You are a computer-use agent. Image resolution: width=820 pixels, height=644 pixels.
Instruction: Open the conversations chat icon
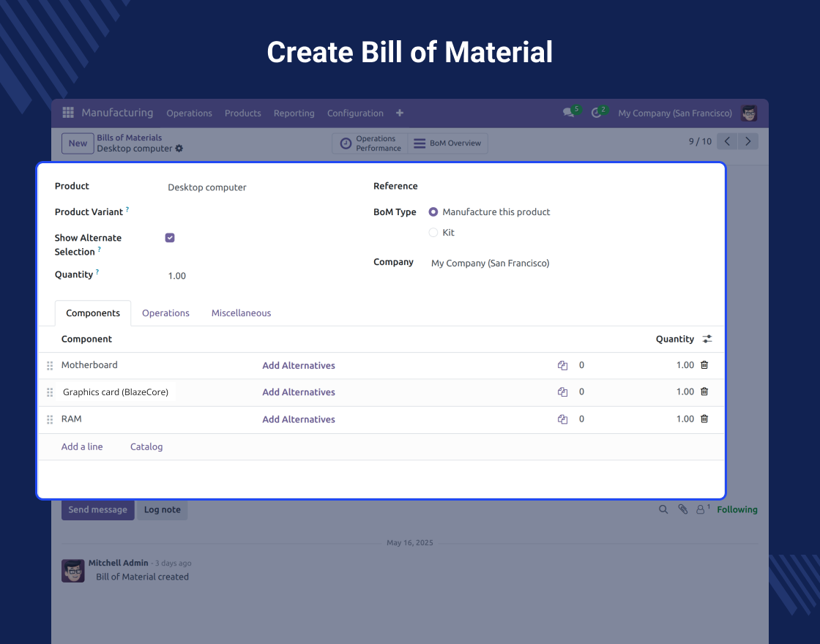click(568, 113)
